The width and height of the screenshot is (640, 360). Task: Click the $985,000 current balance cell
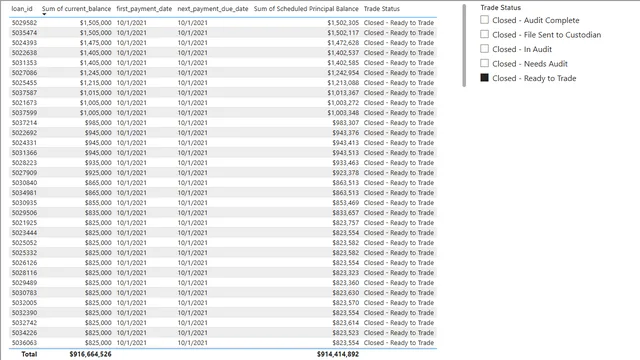(98, 123)
